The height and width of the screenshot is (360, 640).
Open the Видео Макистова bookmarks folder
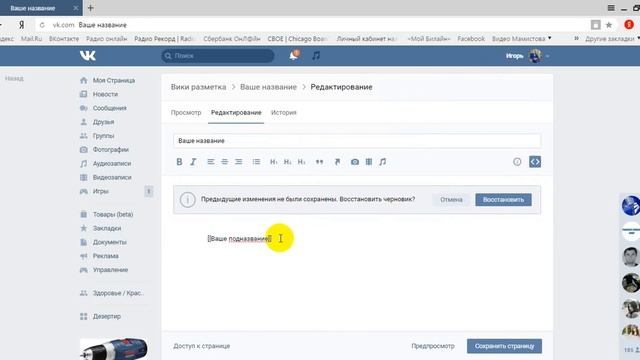521,39
